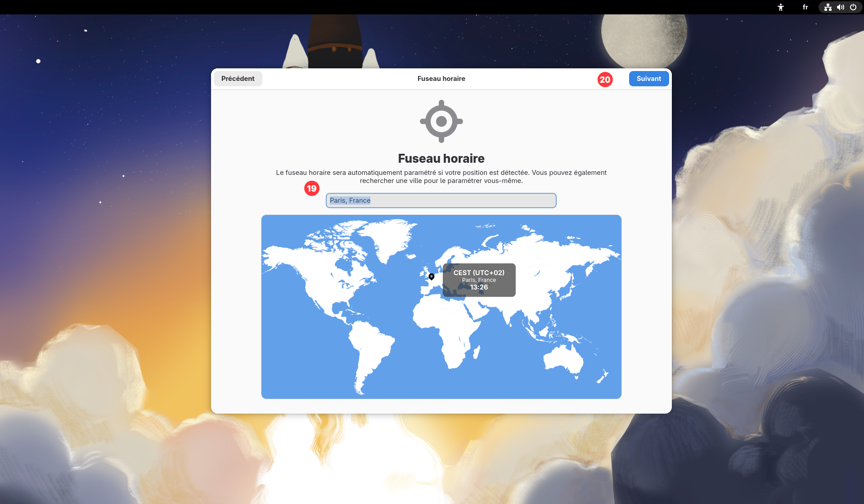Viewport: 864px width, 504px height.
Task: Click the red badge numbered 19
Action: point(311,188)
